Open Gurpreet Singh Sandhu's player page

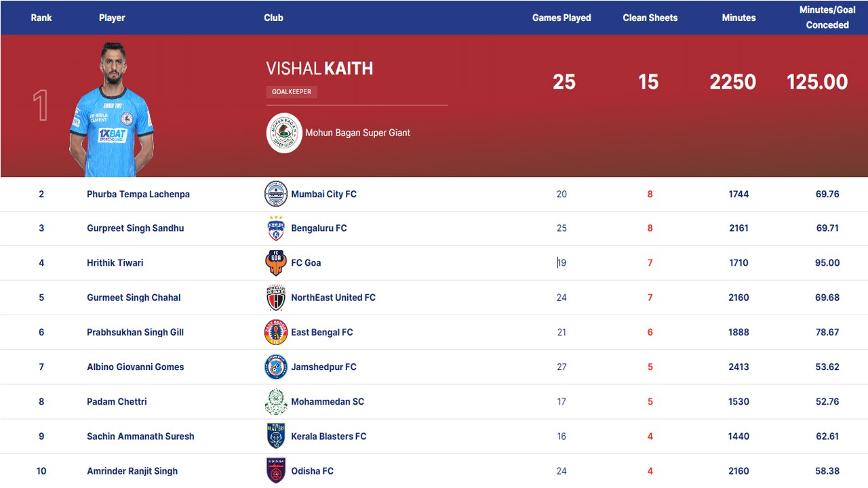coord(135,228)
